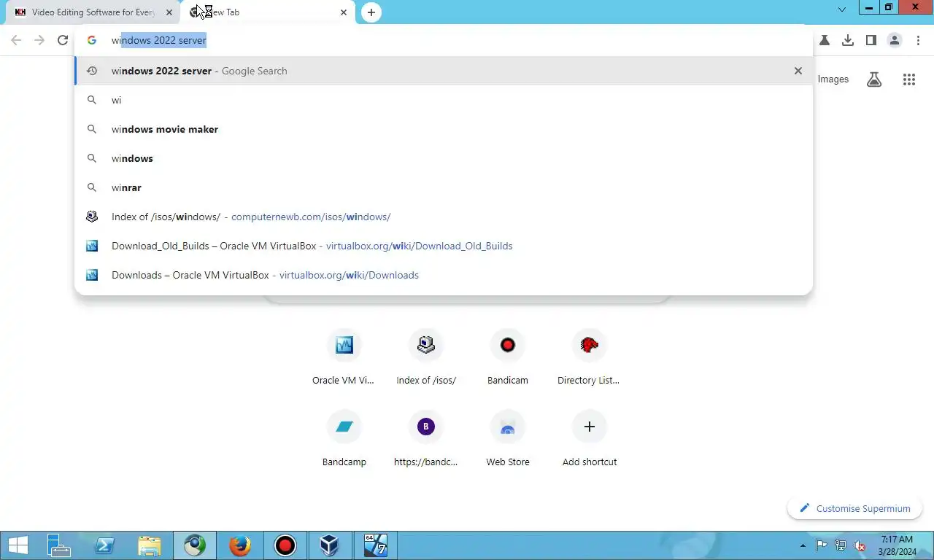The height and width of the screenshot is (560, 934).
Task: Open the Action Center flag icon
Action: (x=821, y=545)
